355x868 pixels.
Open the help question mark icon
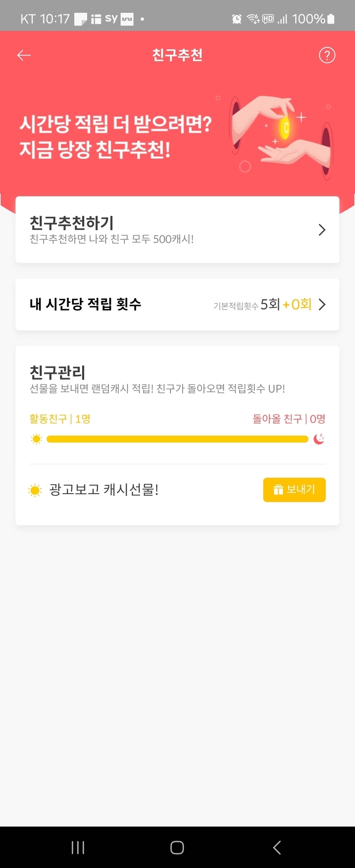327,55
